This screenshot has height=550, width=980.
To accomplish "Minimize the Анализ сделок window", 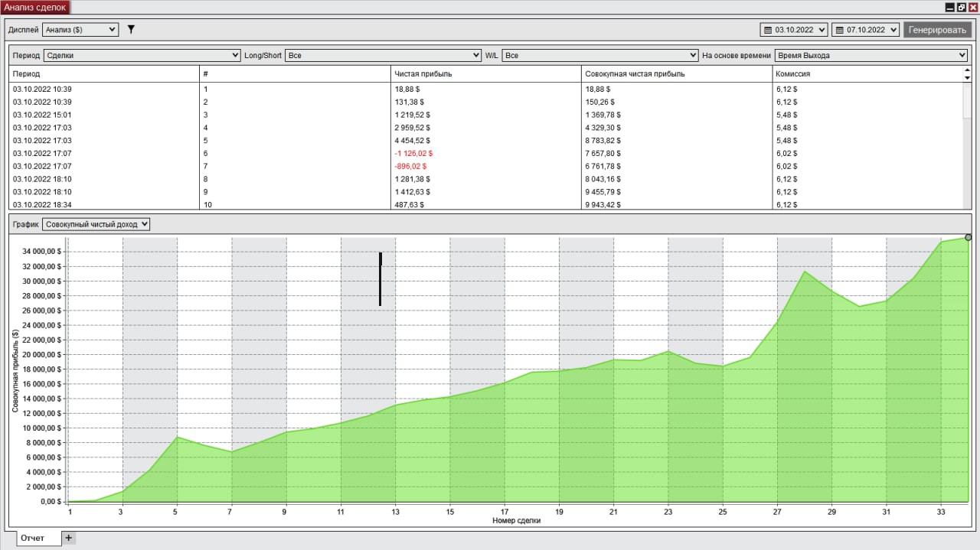I will (x=950, y=7).
